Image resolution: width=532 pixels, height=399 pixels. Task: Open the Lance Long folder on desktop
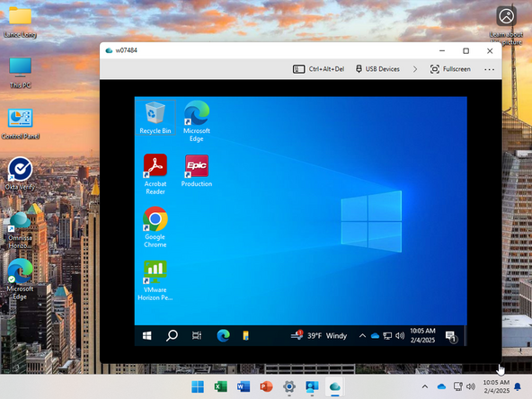point(20,22)
